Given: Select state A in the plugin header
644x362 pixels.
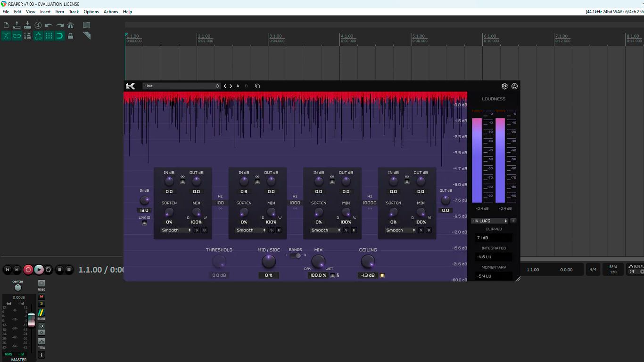Looking at the screenshot, I should point(238,86).
